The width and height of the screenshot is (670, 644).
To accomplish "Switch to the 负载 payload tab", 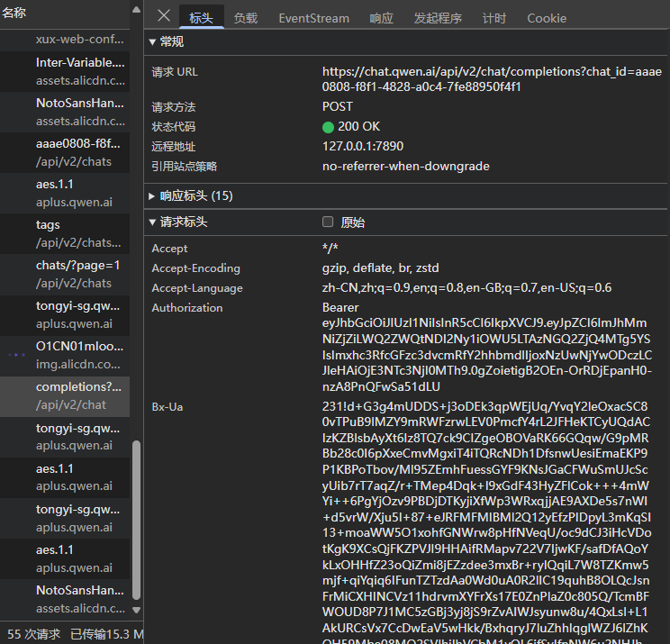I will pos(245,18).
